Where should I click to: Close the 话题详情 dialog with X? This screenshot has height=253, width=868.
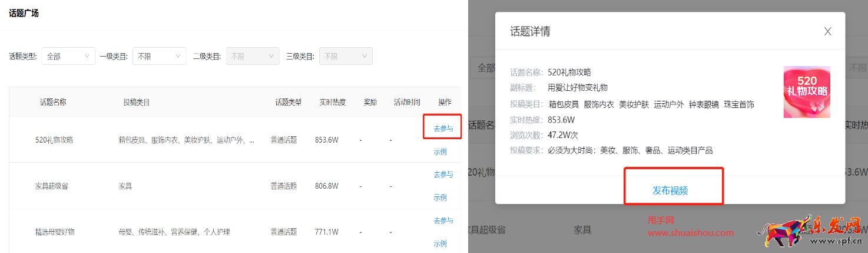tap(827, 32)
